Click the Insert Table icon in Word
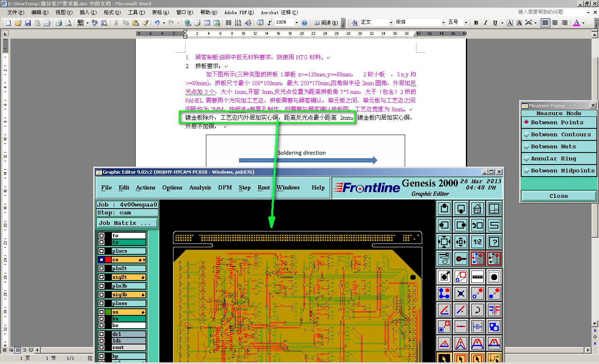Screen dimensions: 599x364 tap(207, 23)
